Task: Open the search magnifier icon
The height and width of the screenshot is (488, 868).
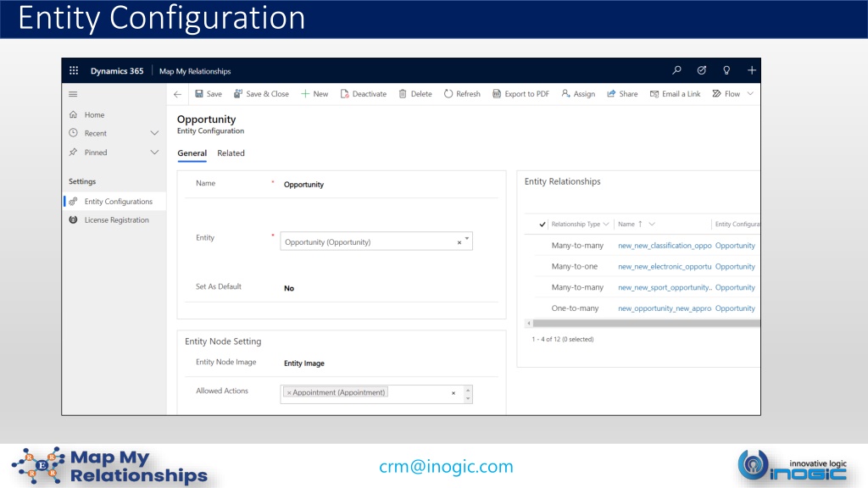Action: pos(676,70)
